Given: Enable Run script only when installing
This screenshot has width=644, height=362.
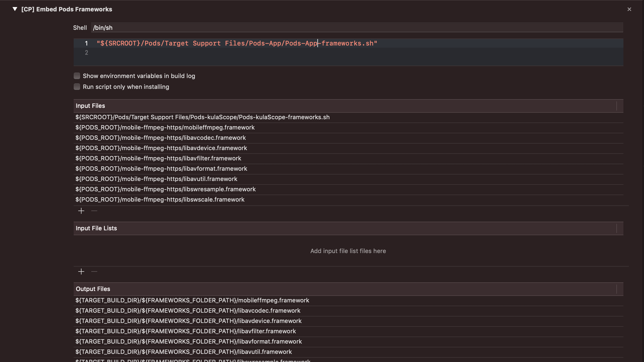Looking at the screenshot, I should pos(77,87).
